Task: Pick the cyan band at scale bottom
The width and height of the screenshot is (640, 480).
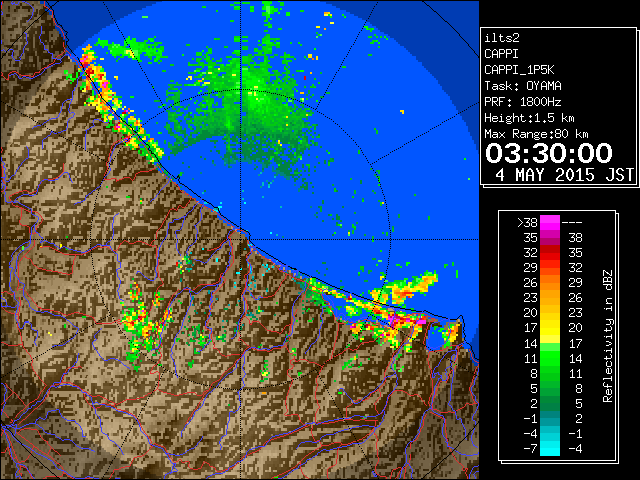Action: 550,448
